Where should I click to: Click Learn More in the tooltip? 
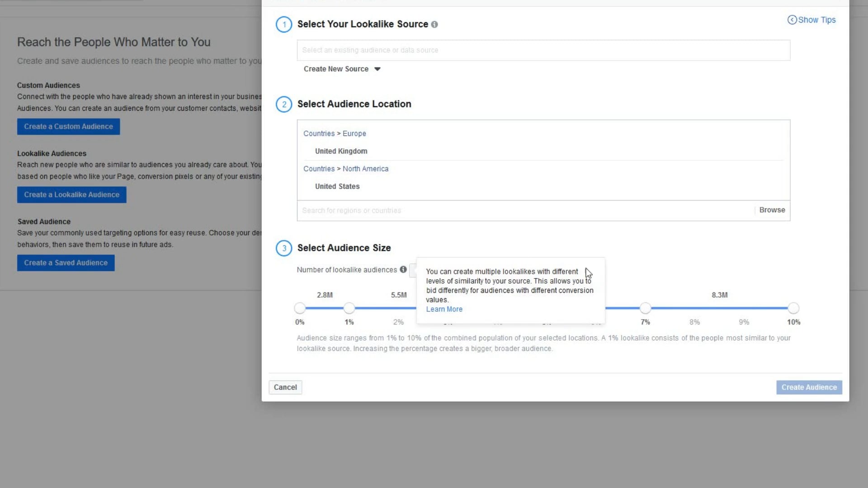click(x=444, y=310)
